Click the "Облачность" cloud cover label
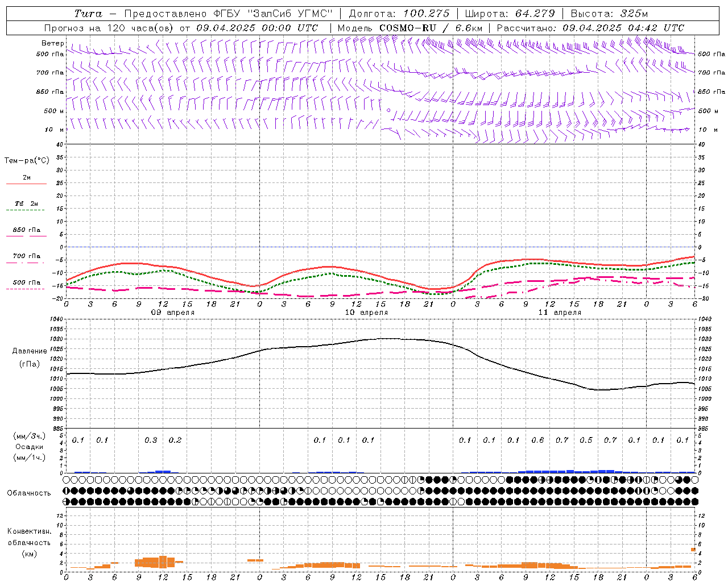Image resolution: width=728 pixels, height=582 pixels. [x=29, y=493]
